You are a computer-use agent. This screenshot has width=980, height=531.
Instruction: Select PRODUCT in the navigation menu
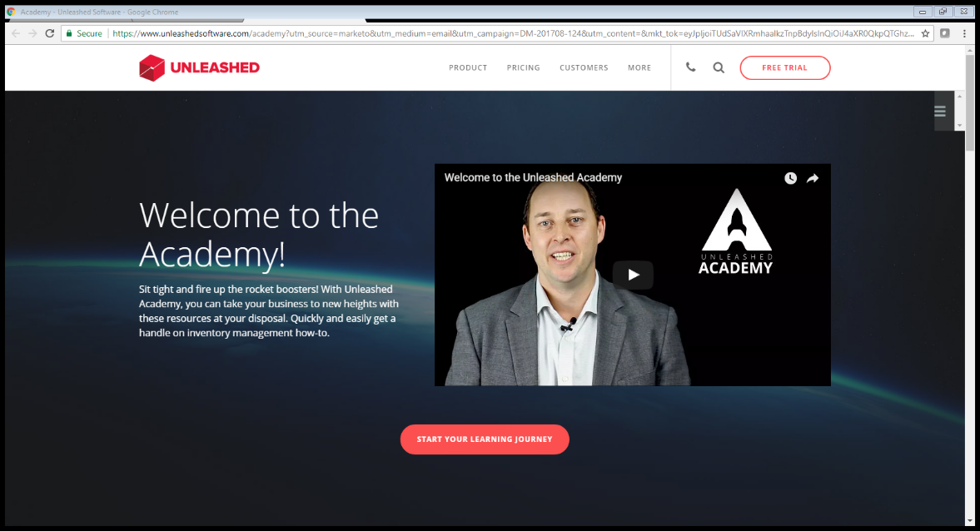pos(467,67)
